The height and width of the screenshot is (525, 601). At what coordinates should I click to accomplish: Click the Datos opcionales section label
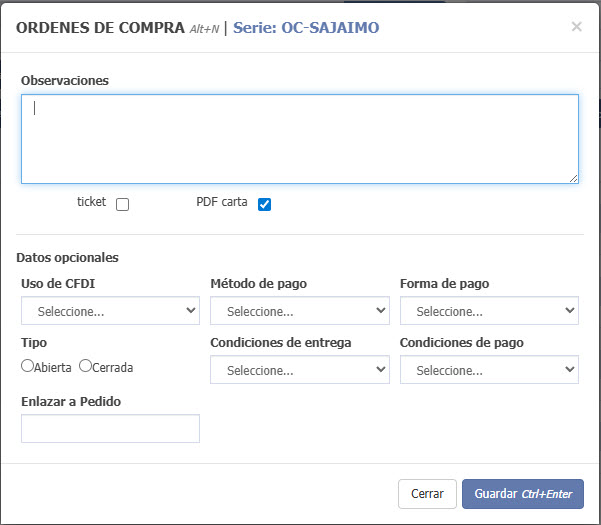67,258
